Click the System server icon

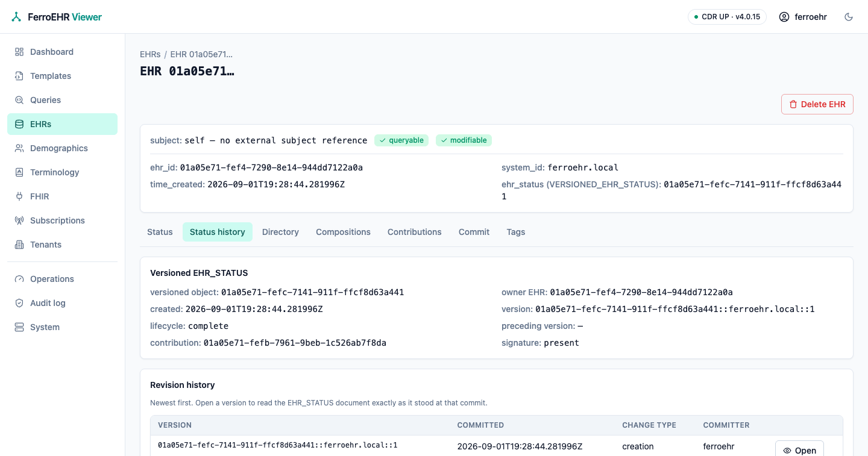click(x=19, y=327)
